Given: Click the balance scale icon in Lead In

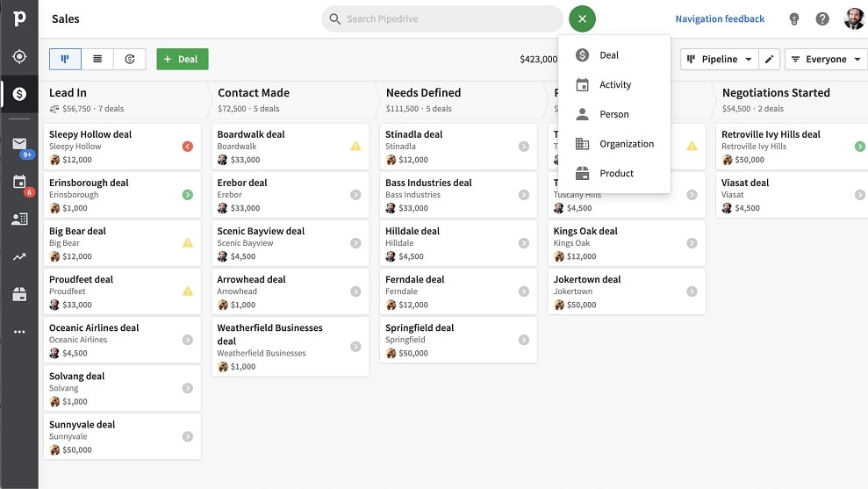Looking at the screenshot, I should coord(54,109).
